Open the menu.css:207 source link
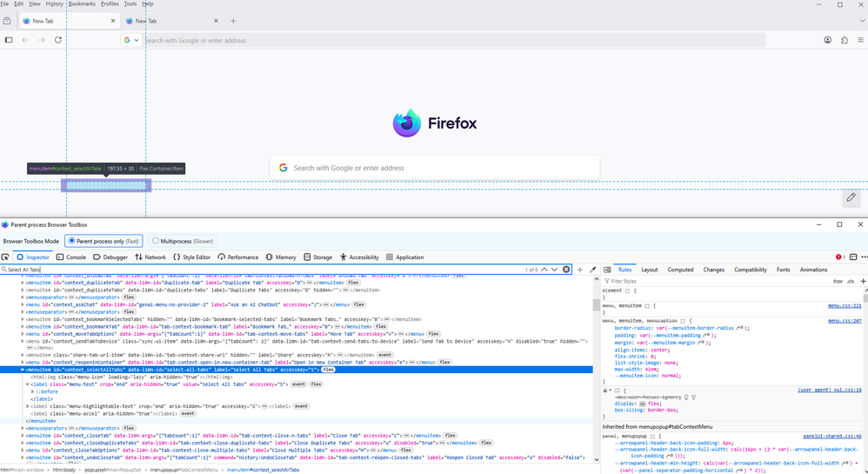This screenshot has height=474, width=868. [x=844, y=321]
